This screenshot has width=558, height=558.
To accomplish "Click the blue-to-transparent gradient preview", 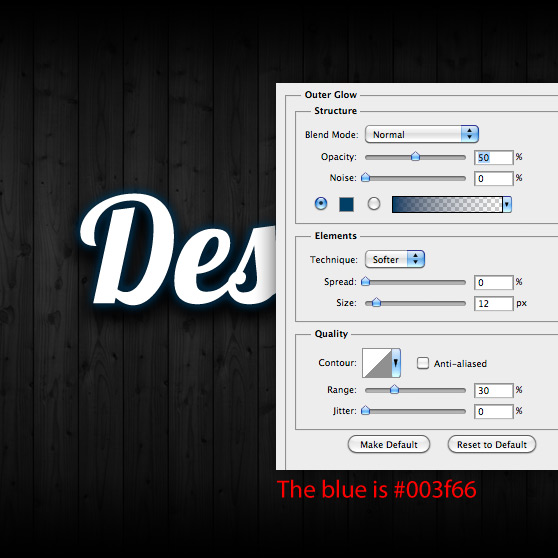I will point(447,204).
